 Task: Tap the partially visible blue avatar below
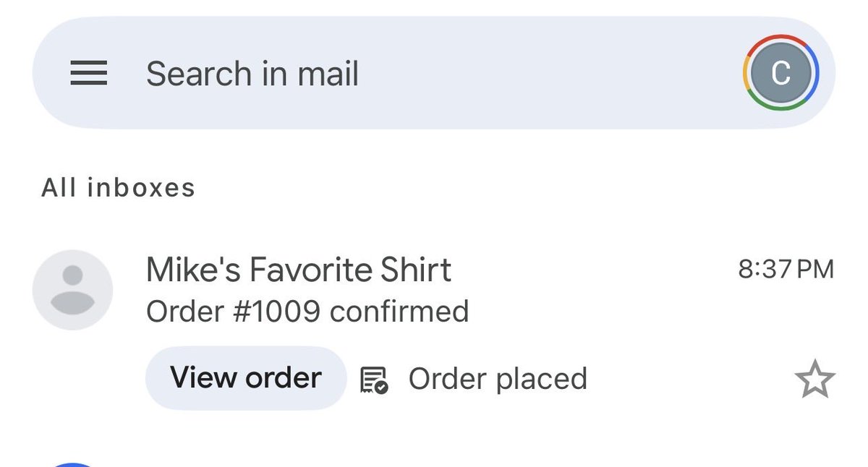(72, 465)
